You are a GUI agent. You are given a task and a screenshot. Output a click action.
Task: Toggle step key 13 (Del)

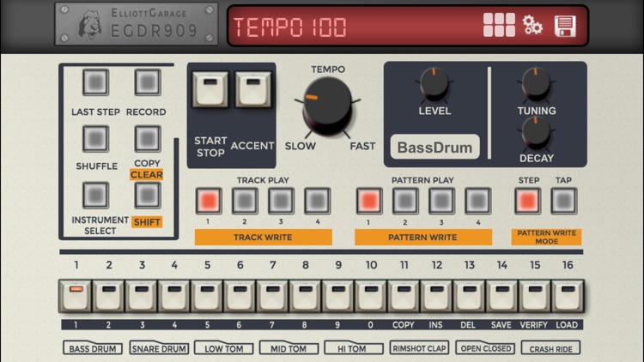pyautogui.click(x=470, y=296)
